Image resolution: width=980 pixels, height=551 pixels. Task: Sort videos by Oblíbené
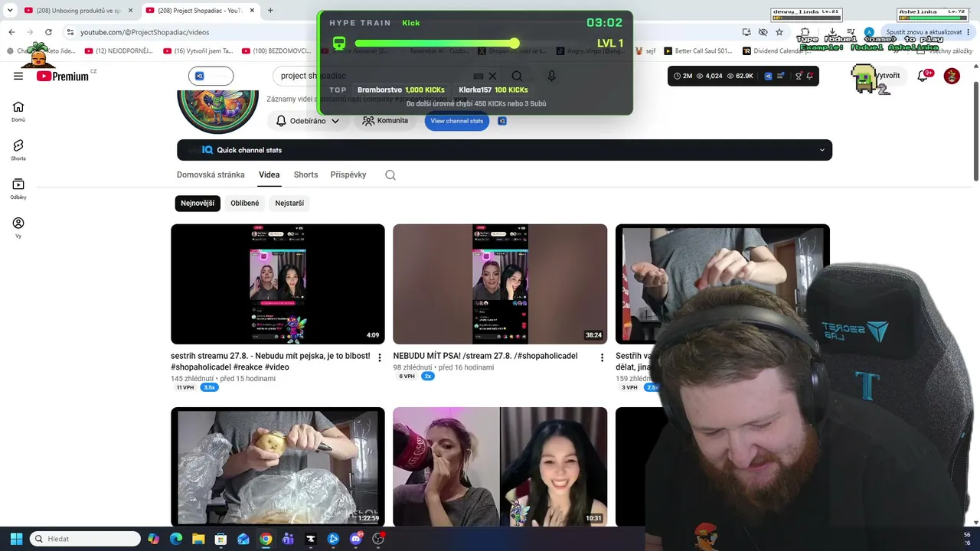[245, 203]
